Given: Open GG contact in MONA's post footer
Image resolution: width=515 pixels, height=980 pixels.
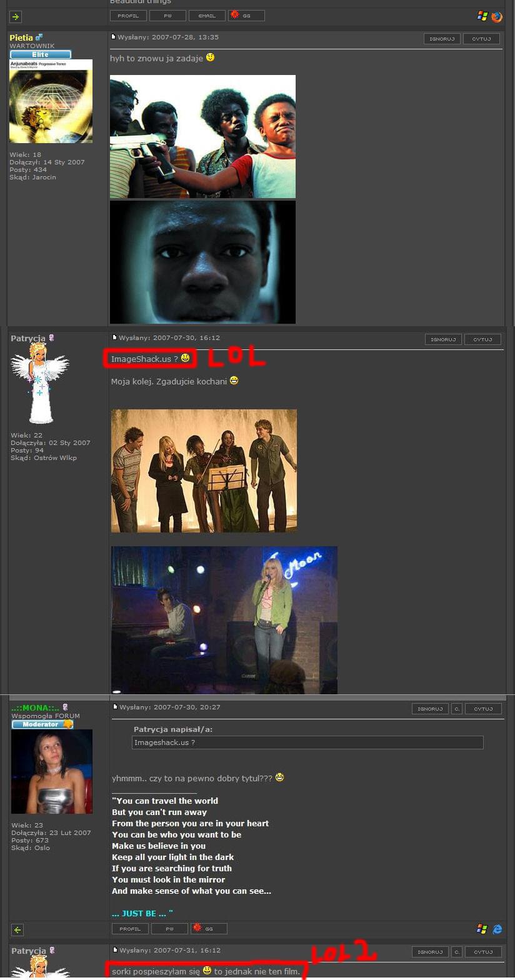Looking at the screenshot, I should point(209,929).
